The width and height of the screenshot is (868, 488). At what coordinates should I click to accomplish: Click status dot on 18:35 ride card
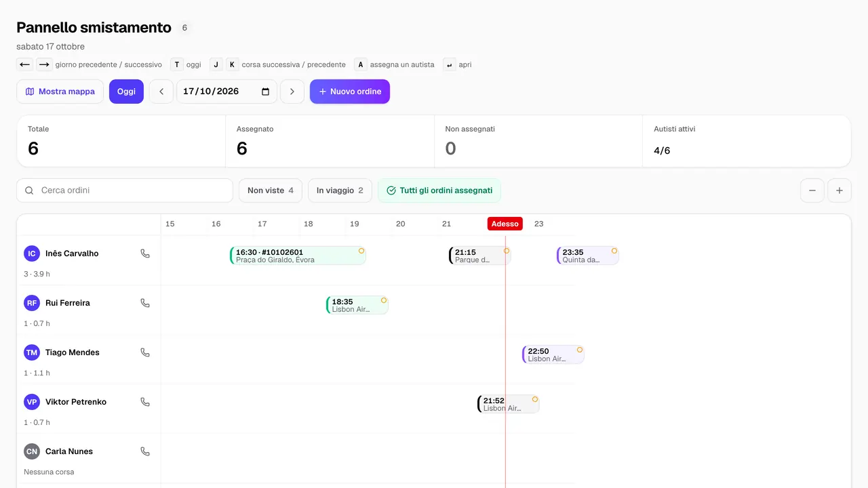pyautogui.click(x=384, y=300)
